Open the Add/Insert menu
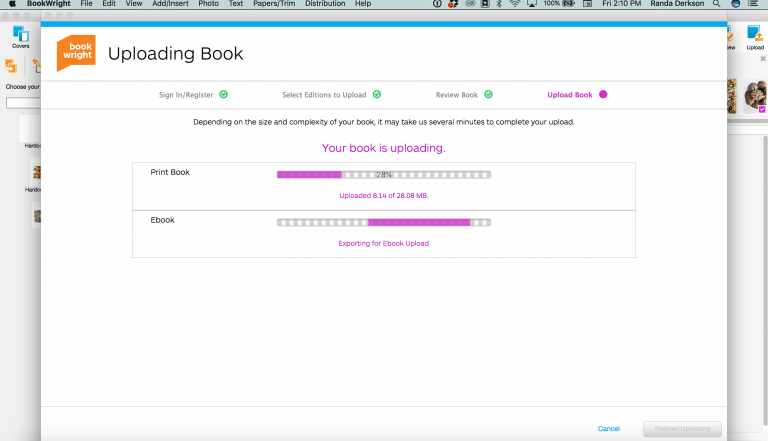This screenshot has width=768, height=441. click(170, 3)
